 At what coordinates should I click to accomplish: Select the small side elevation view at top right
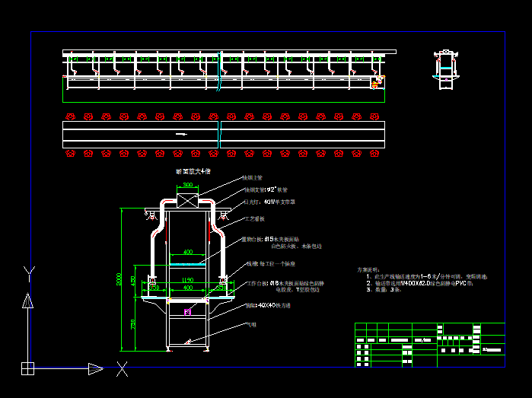[446, 70]
